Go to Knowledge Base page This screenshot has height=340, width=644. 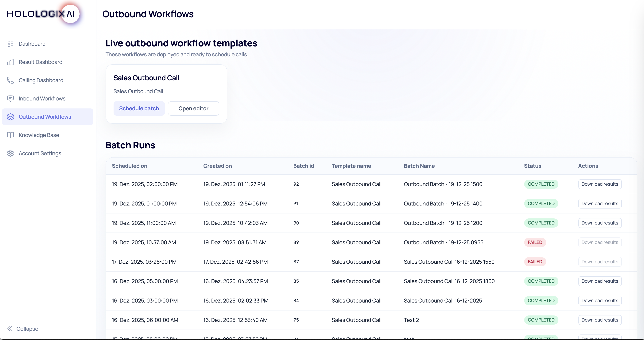[x=39, y=135]
